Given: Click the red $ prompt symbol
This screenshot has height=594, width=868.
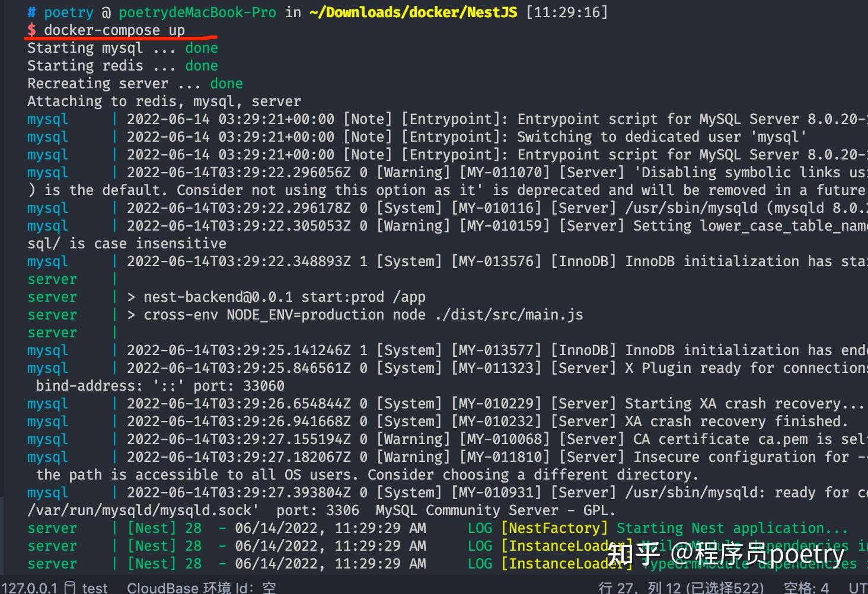Looking at the screenshot, I should pyautogui.click(x=31, y=30).
